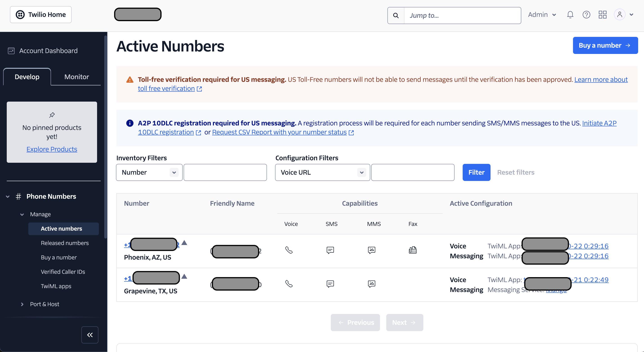Viewport: 644px width, 352px height.
Task: Open the products grid icon
Action: (602, 15)
